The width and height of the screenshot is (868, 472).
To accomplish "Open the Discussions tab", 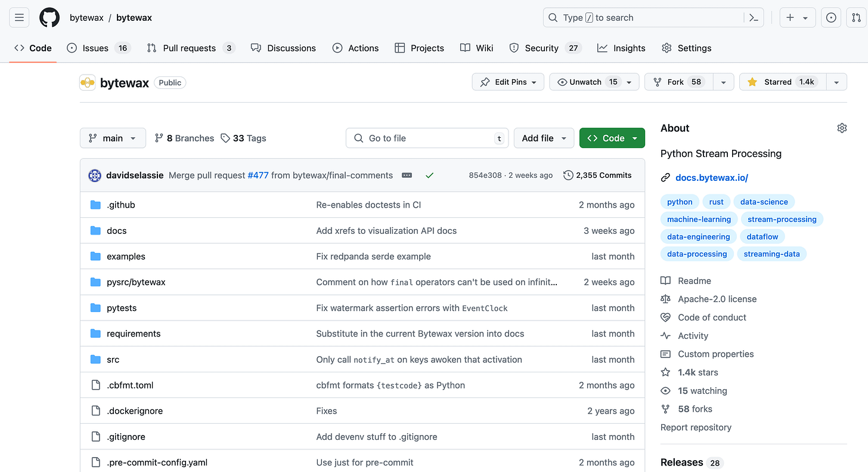I will (283, 48).
